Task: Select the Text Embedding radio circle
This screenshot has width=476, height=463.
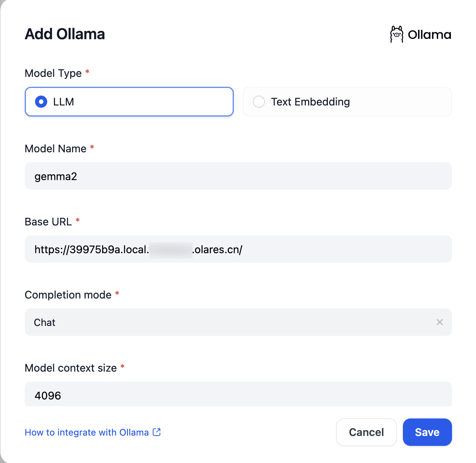Action: tap(259, 102)
